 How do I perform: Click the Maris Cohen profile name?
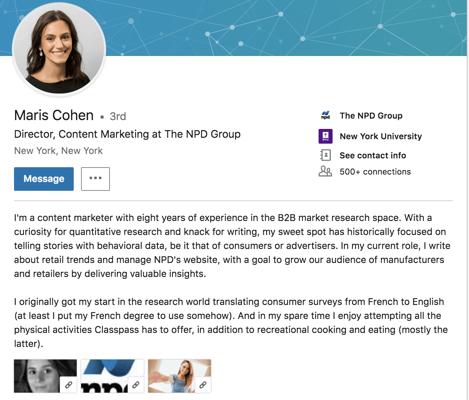click(x=54, y=115)
